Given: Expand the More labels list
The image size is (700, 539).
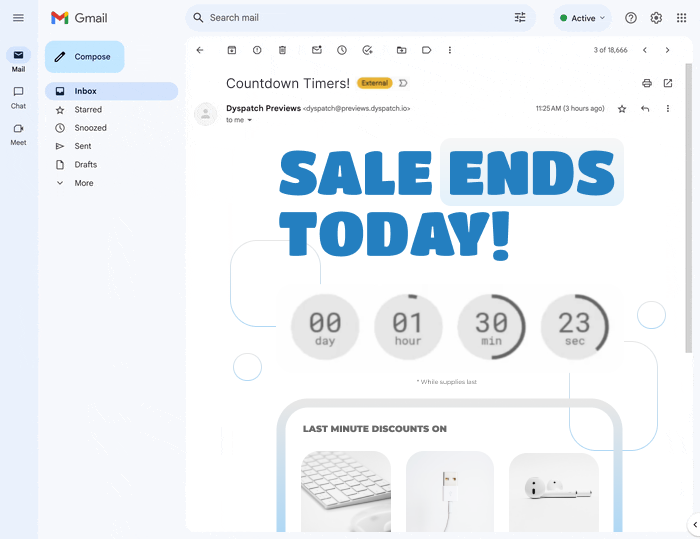Looking at the screenshot, I should coord(111,183).
